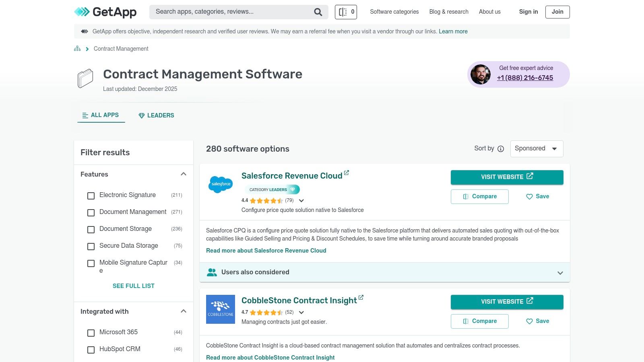
Task: Tick the Microsoft 365 integration checkbox
Action: [91, 333]
